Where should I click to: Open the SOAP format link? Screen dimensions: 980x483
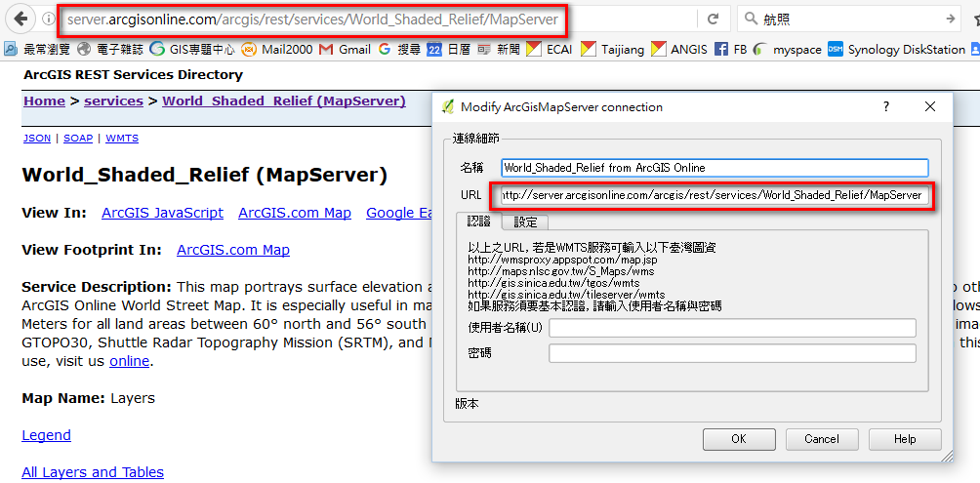pyautogui.click(x=78, y=139)
